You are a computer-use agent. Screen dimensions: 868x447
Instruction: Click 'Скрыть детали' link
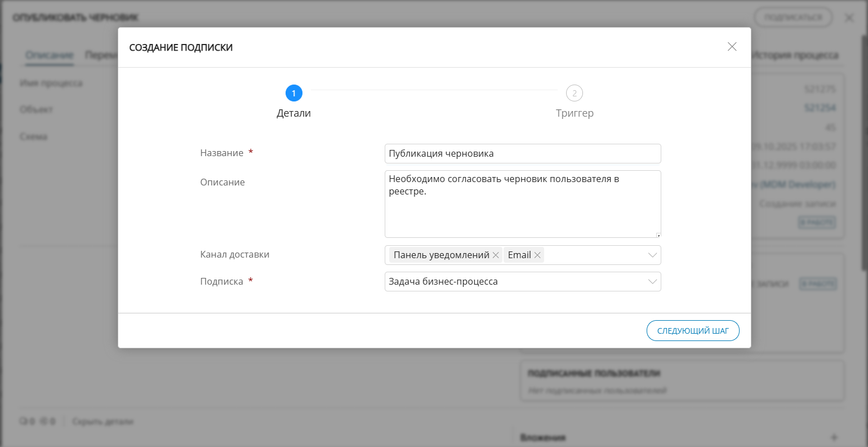click(103, 422)
